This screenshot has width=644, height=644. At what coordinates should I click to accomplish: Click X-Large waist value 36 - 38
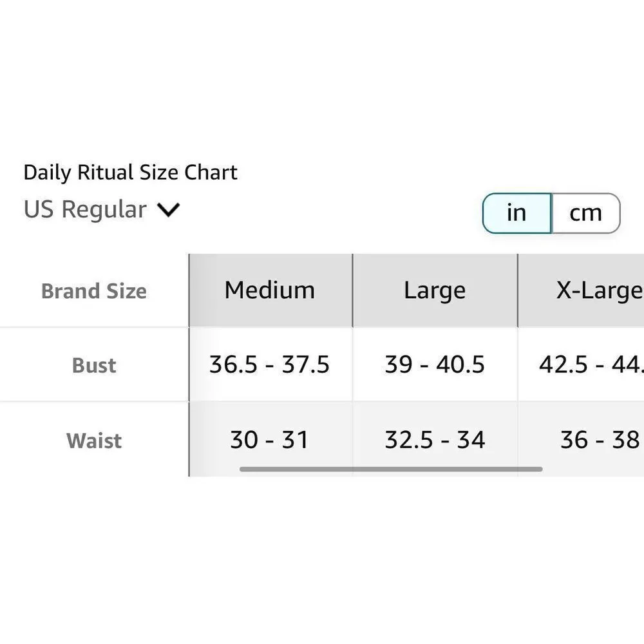point(599,440)
